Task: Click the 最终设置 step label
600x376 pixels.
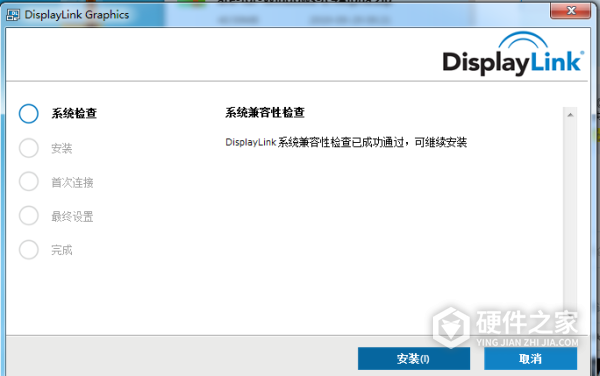Action: click(x=72, y=216)
